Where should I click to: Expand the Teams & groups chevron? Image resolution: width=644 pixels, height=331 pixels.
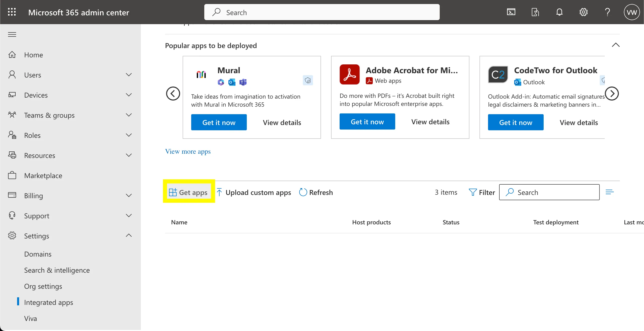129,115
